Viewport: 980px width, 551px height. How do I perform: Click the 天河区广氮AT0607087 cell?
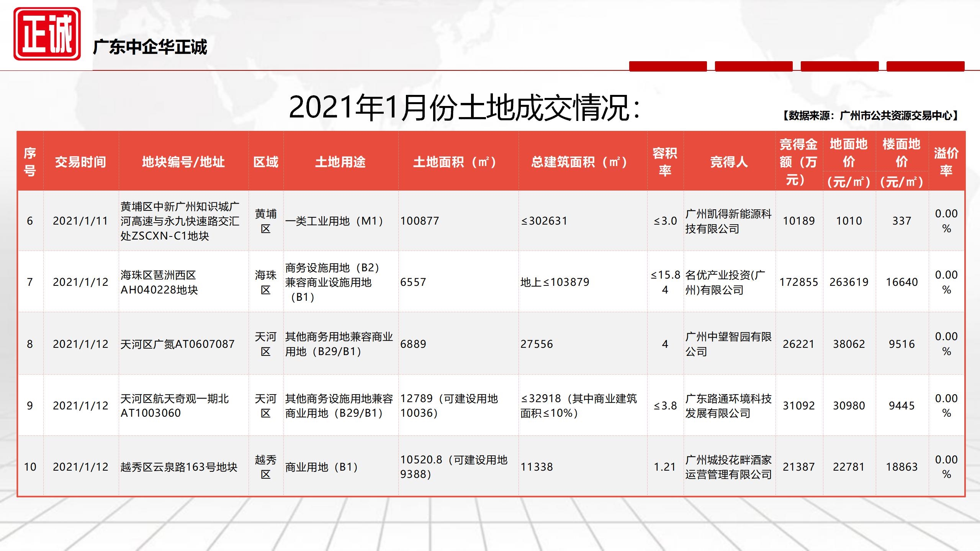177,344
